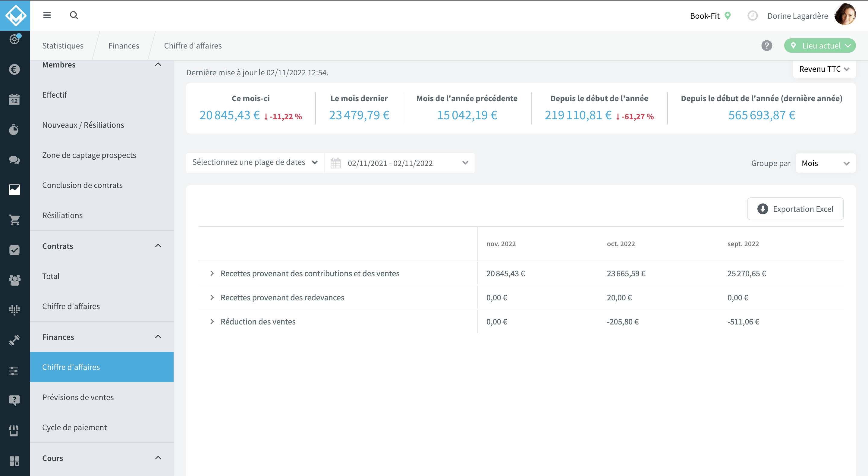Click the Ce mois-ci value 20 845,43 €
Viewport: 868px width, 476px height.
coord(229,115)
